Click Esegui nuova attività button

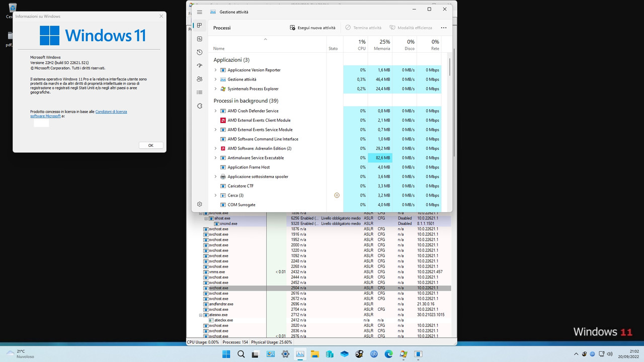point(312,28)
